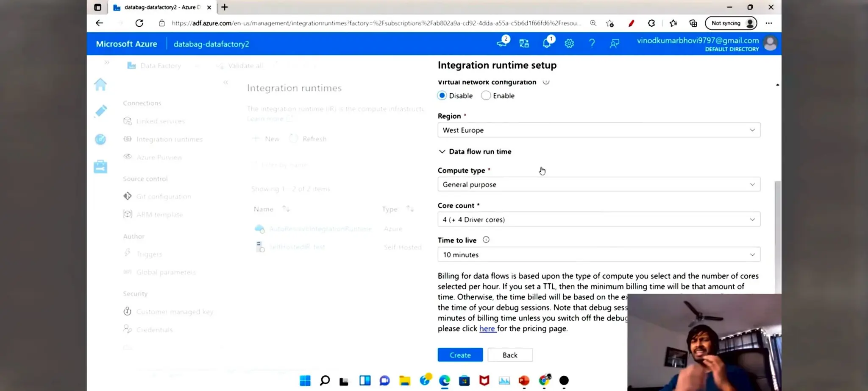
Task: Open File Explorer folder in taskbar
Action: [x=405, y=380]
